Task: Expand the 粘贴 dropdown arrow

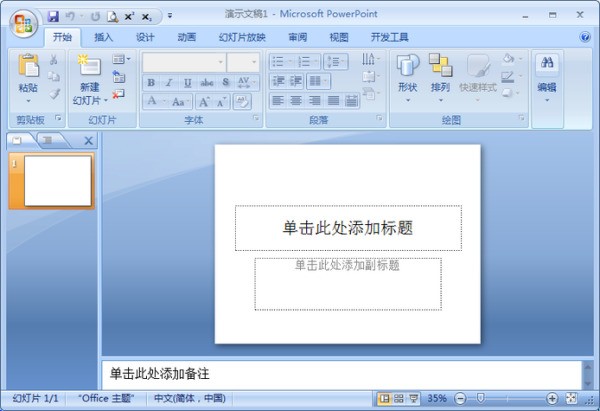Action: [28, 101]
